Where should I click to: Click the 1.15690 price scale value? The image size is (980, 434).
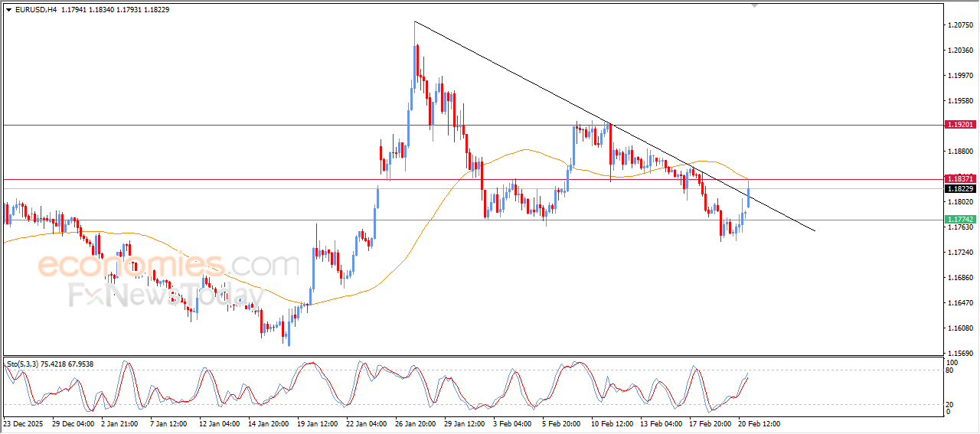pos(959,354)
